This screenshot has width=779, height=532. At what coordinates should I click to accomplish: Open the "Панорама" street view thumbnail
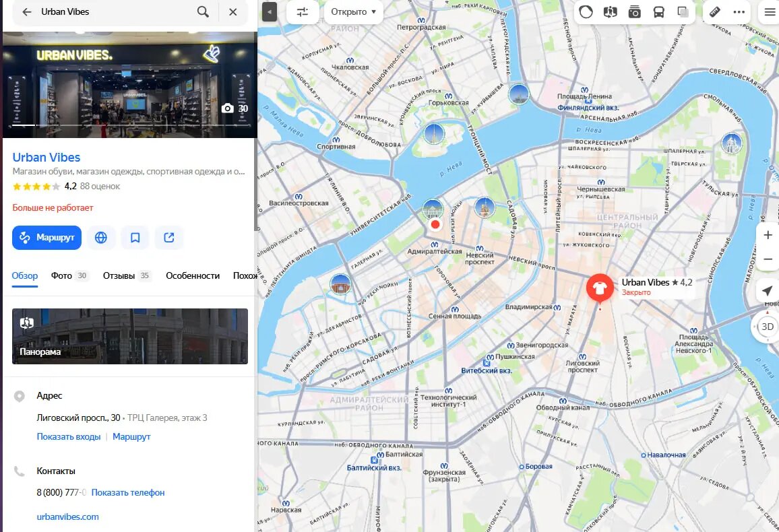click(130, 336)
